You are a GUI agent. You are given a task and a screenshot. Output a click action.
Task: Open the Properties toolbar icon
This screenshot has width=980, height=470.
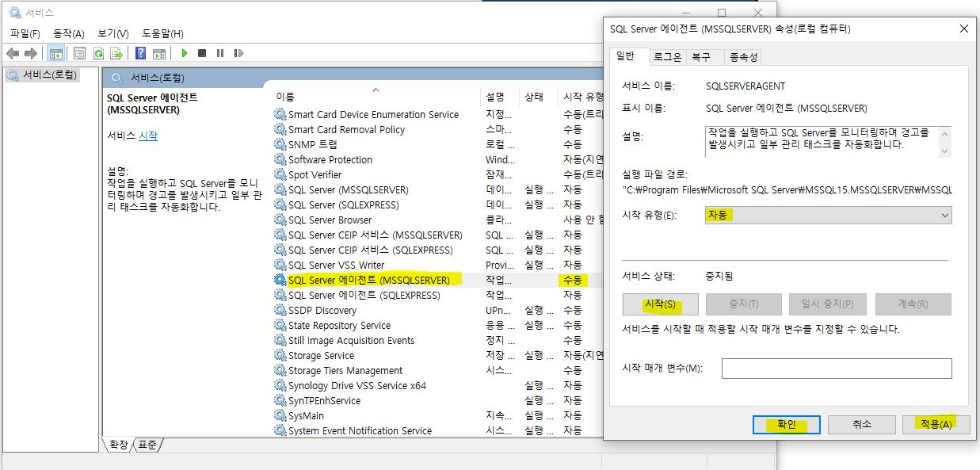80,53
